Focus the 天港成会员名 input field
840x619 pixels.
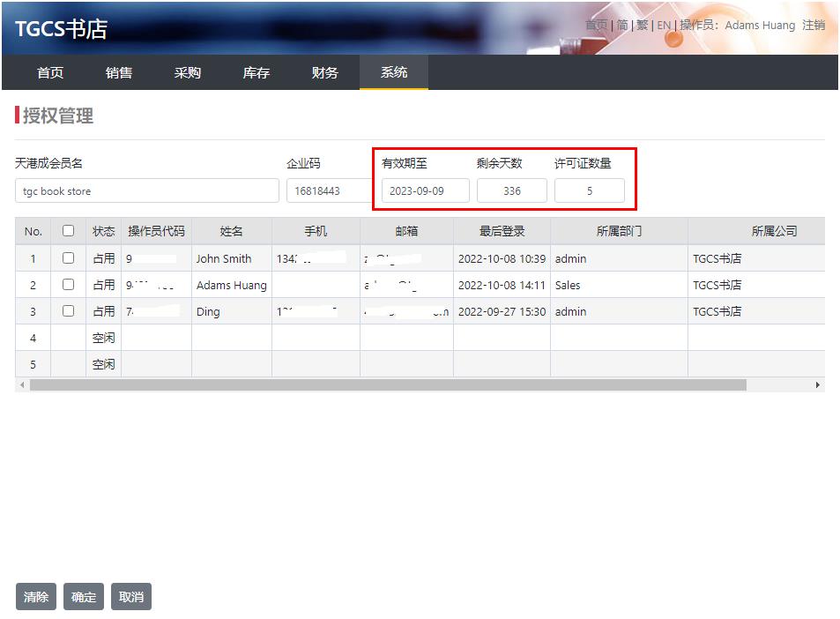pyautogui.click(x=147, y=191)
